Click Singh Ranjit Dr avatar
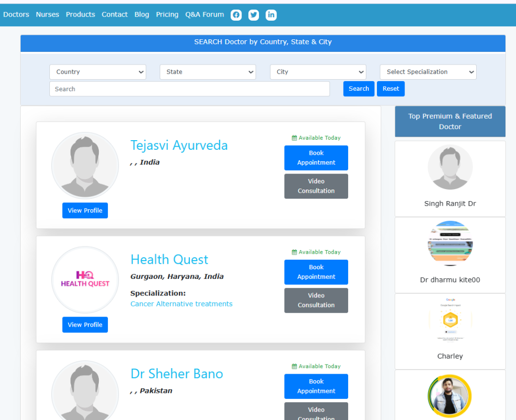The width and height of the screenshot is (516, 420). click(x=450, y=167)
